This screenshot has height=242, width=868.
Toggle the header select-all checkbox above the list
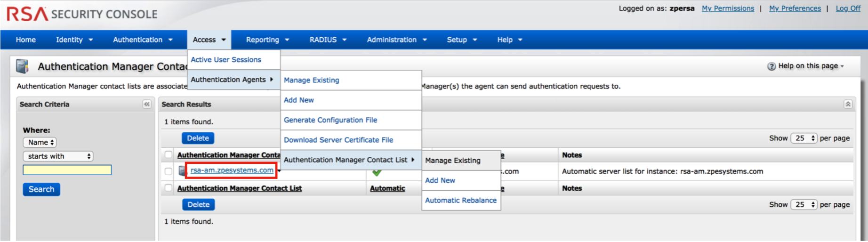(169, 155)
